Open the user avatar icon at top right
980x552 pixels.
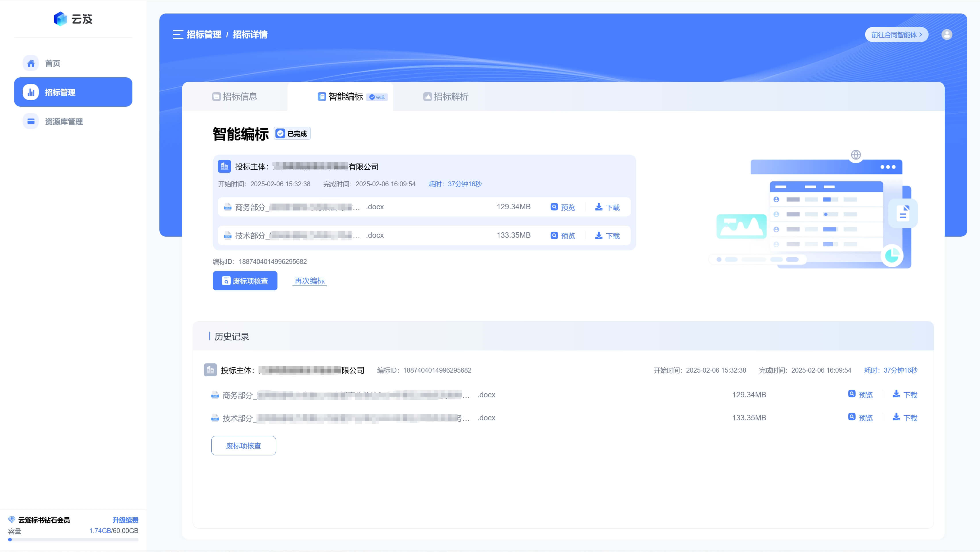point(946,34)
